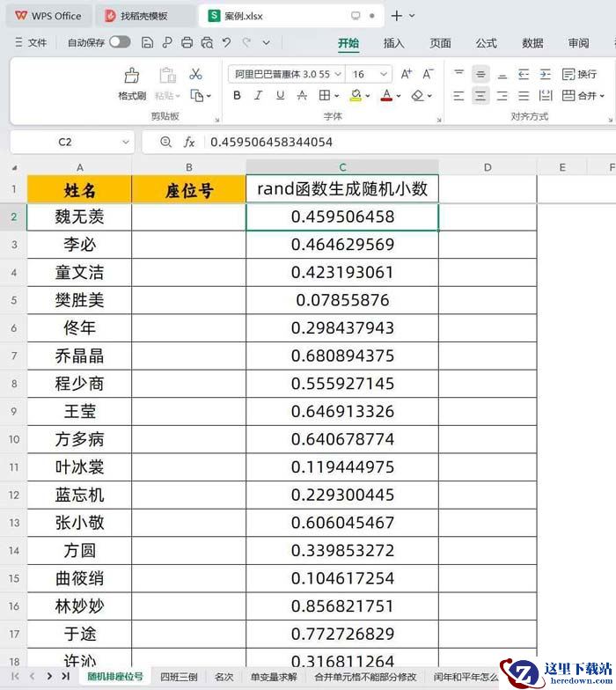Apply bold formatting with B button
616x690 pixels.
(237, 96)
